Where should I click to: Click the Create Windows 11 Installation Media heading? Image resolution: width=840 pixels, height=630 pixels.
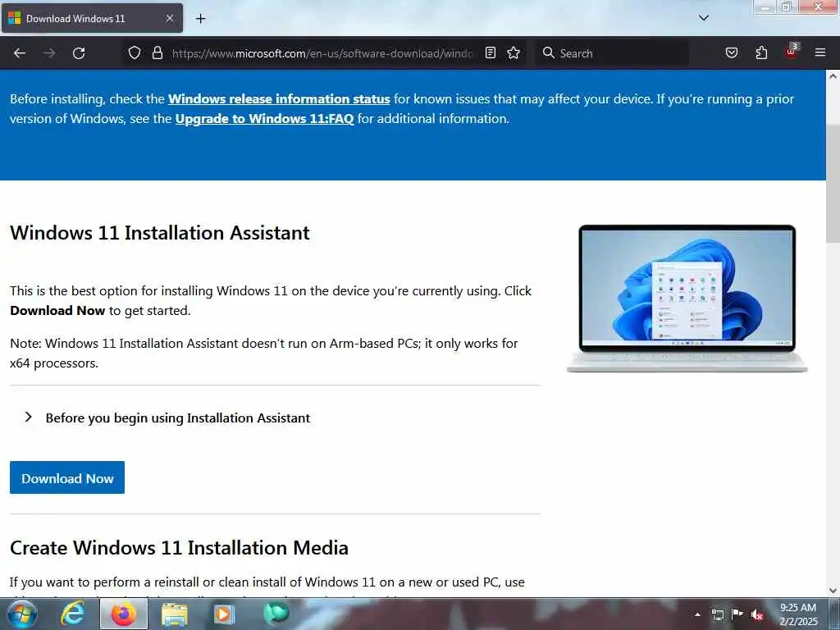click(x=179, y=548)
